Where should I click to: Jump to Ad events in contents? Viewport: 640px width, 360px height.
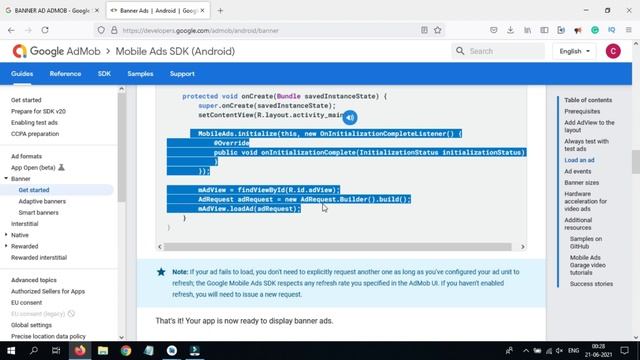(578, 171)
